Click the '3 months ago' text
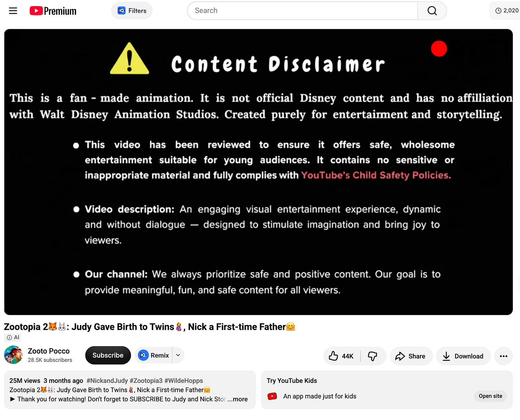 (x=64, y=381)
